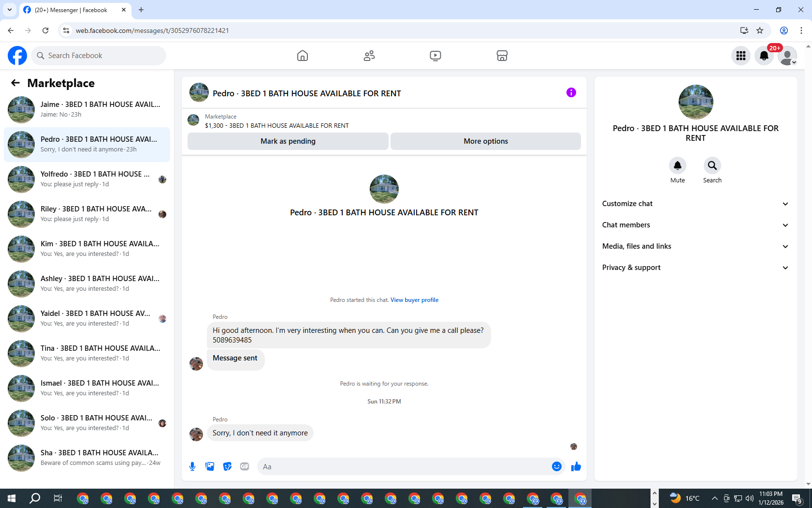This screenshot has height=508, width=812.
Task: Show hidden system tray icons
Action: coord(714,498)
